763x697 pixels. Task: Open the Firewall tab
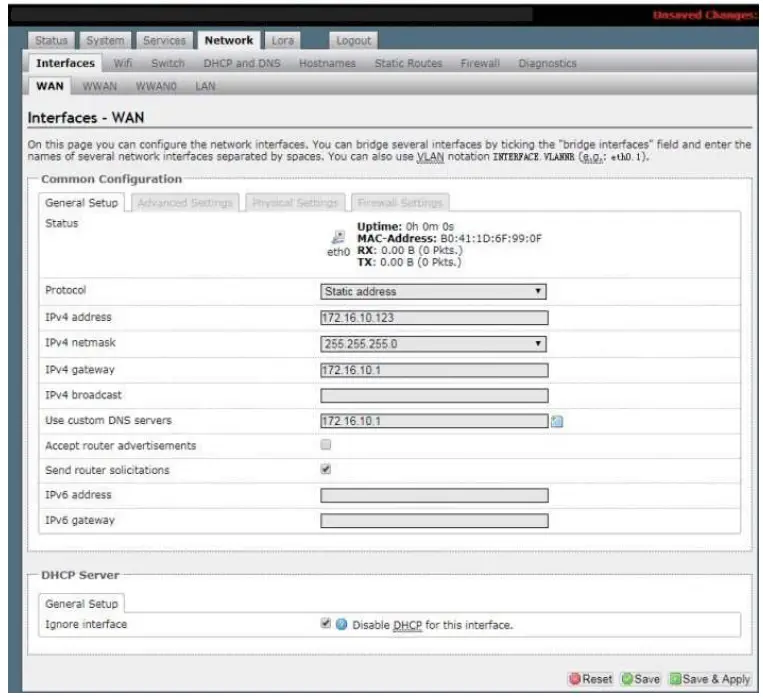pyautogui.click(x=480, y=63)
